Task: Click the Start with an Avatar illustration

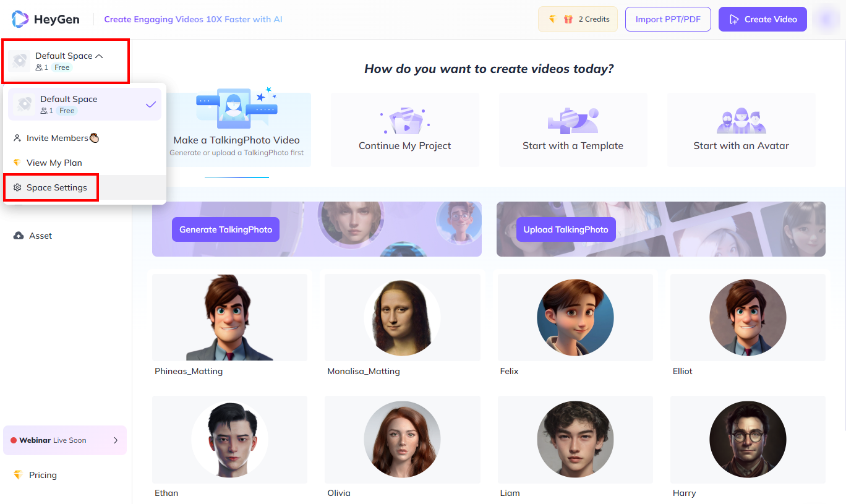Action: [x=741, y=121]
